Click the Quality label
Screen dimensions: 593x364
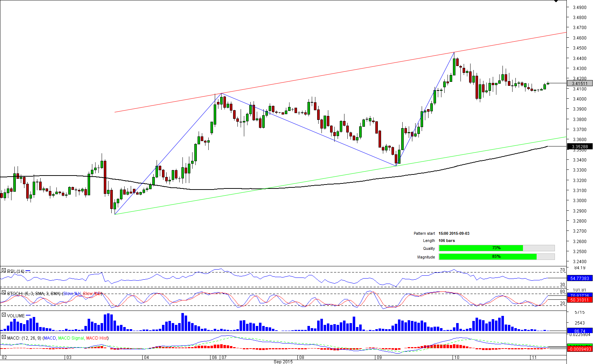pyautogui.click(x=429, y=248)
